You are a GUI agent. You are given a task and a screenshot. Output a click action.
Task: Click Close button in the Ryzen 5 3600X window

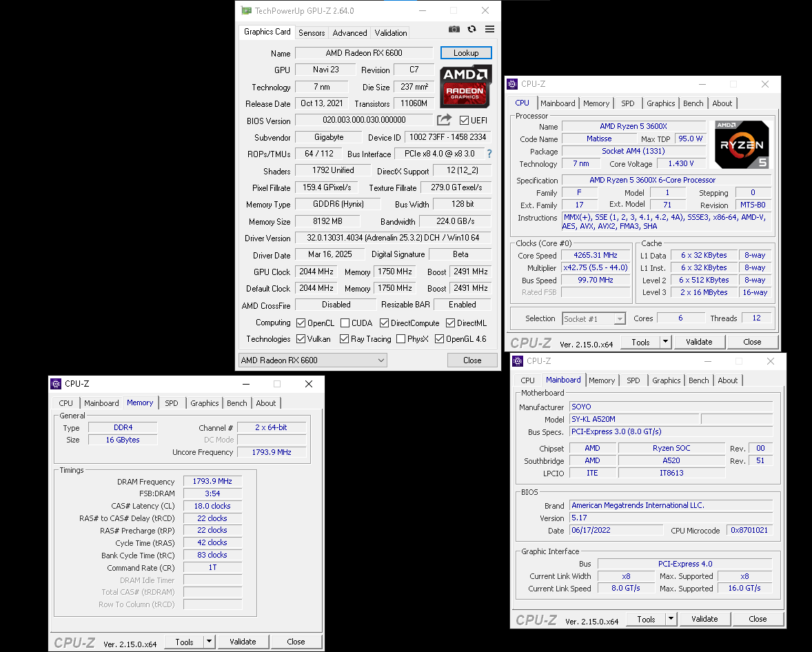coord(753,342)
